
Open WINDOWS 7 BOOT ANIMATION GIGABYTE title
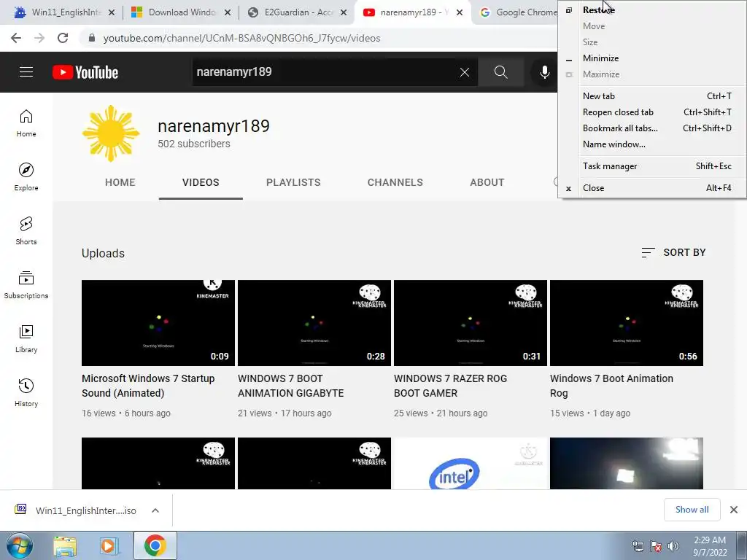click(x=290, y=386)
